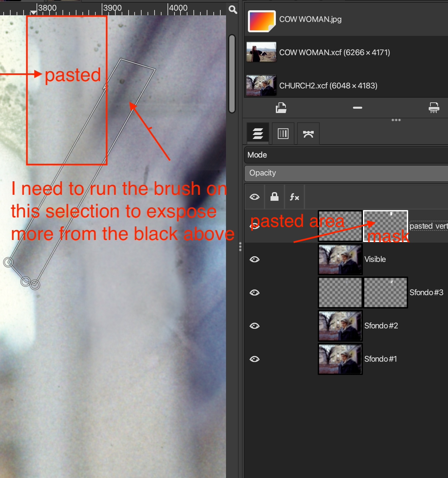Select the pasted vert layer mask thumbnail
Image resolution: width=448 pixels, height=478 pixels.
click(386, 226)
